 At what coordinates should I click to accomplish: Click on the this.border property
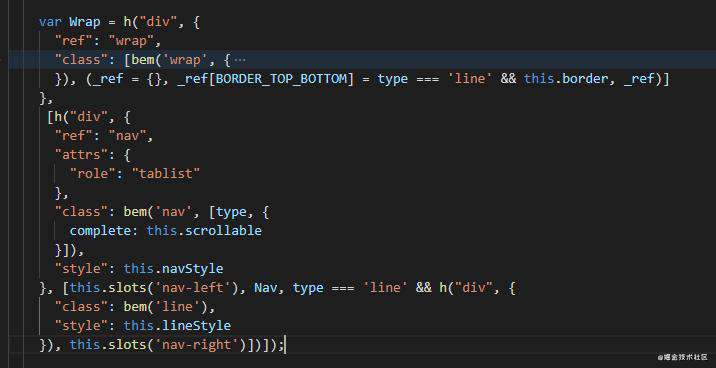566,79
